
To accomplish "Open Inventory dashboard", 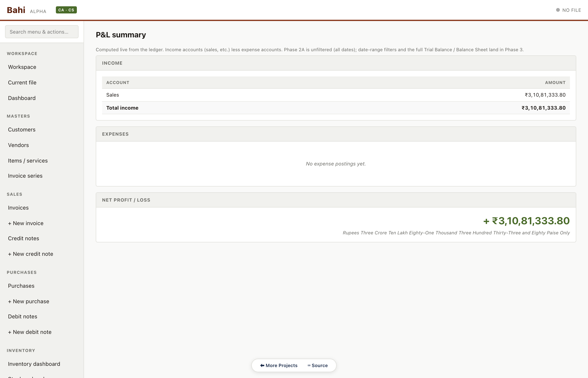I will pyautogui.click(x=34, y=364).
